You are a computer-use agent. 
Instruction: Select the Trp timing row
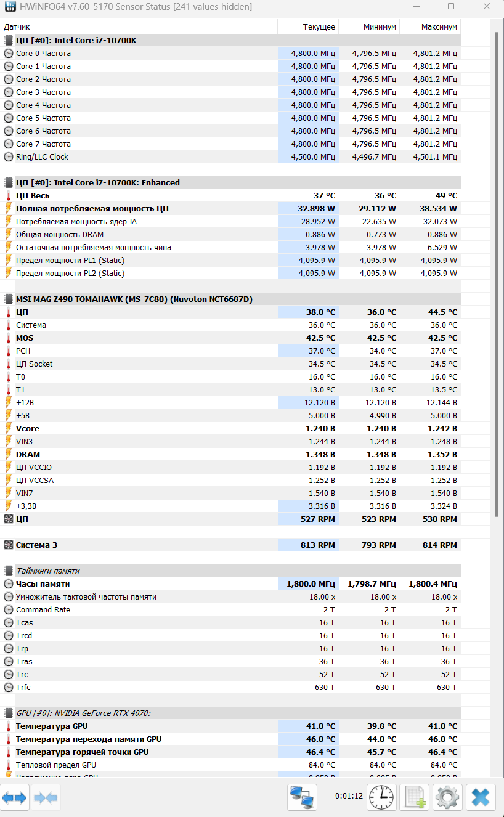point(230,649)
